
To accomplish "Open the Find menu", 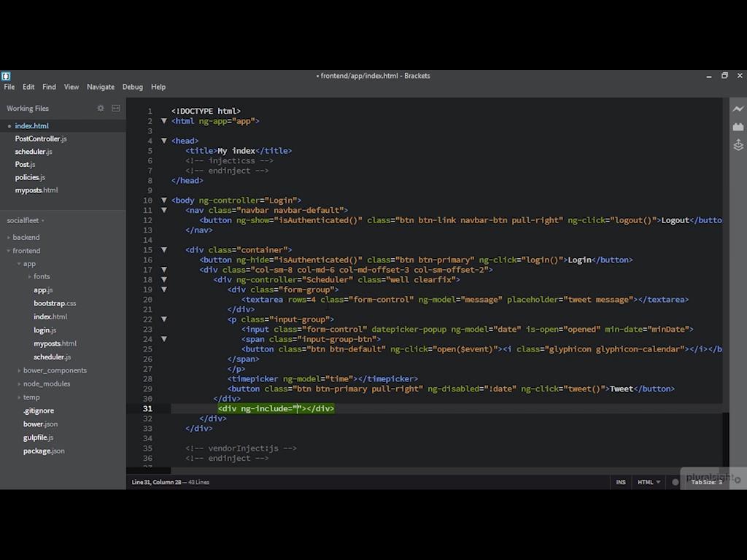I will (49, 87).
